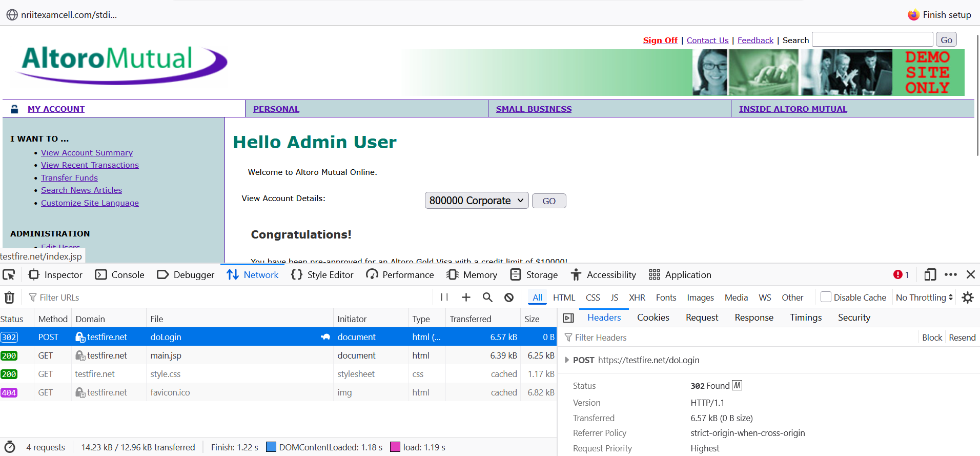The width and height of the screenshot is (980, 456).
Task: Click the 302 status badge for doLogin
Action: click(x=9, y=337)
